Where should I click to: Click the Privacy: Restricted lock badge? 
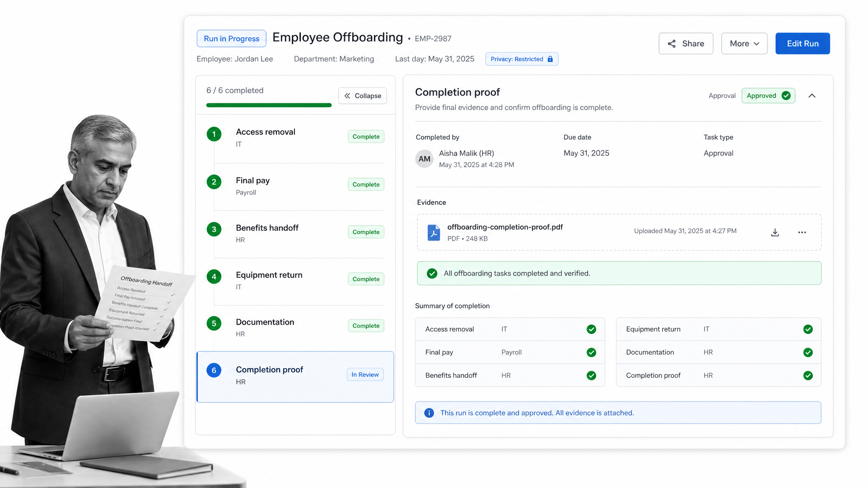(x=522, y=59)
